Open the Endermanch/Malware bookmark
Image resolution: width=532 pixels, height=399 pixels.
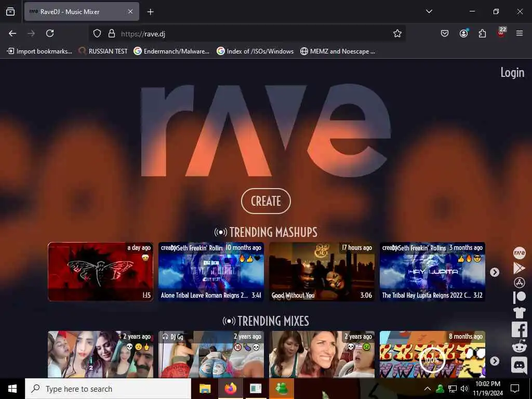pos(171,51)
